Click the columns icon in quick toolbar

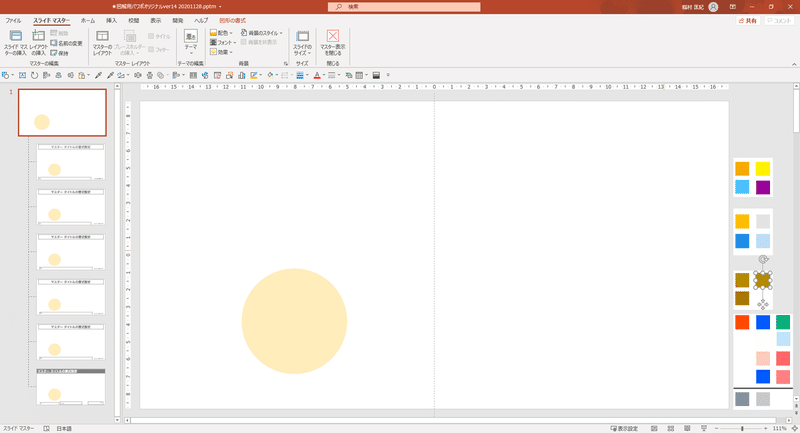point(193,75)
